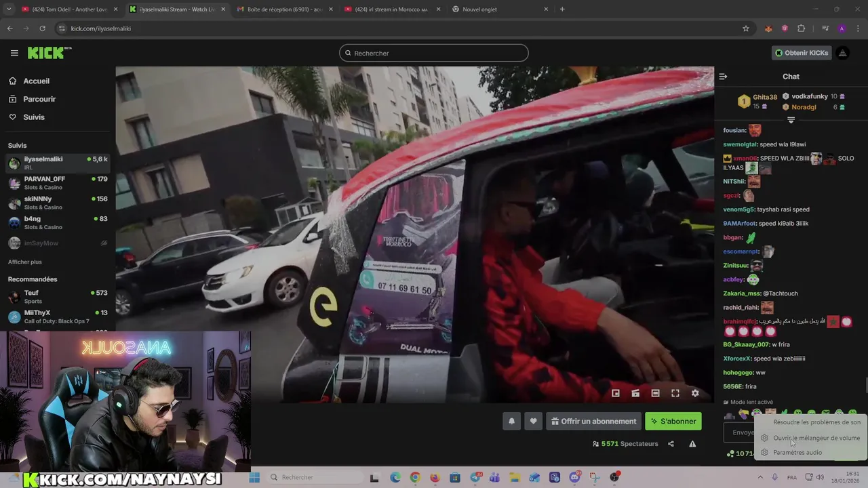Collapse the chat panel arrow icon

[x=723, y=77]
